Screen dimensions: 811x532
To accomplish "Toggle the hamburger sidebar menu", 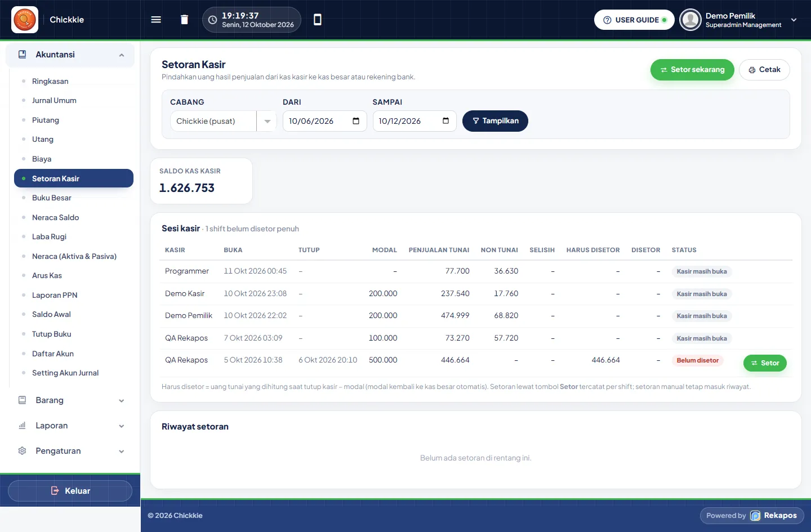I will click(x=156, y=20).
